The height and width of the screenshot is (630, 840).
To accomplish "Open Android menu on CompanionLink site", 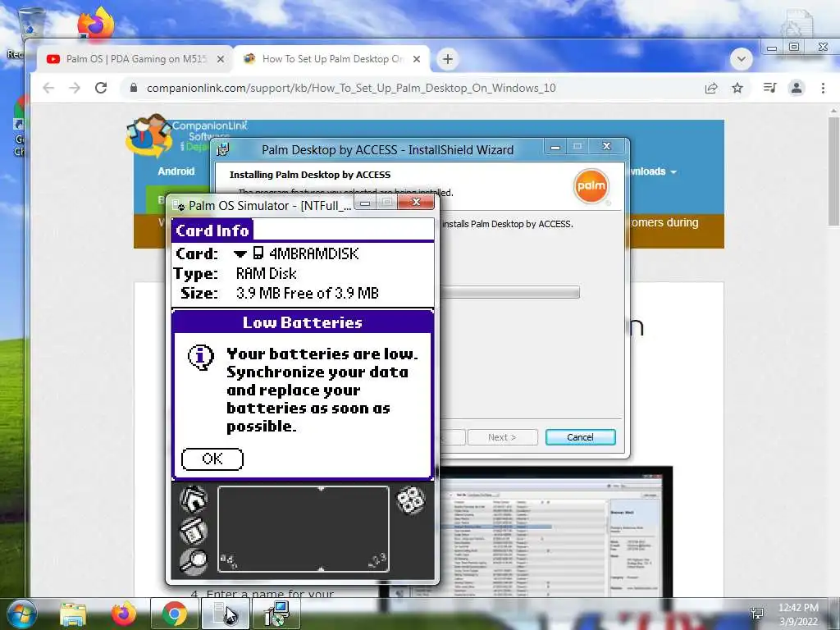I will 176,171.
